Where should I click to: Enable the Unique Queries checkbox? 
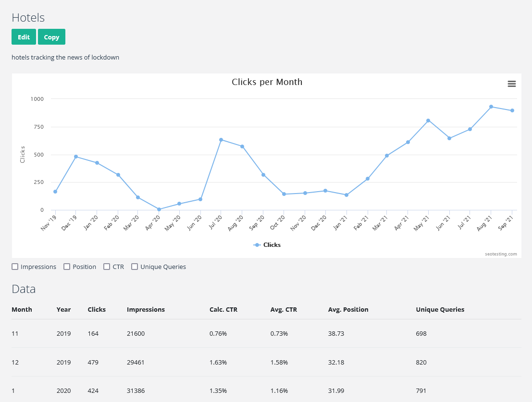(x=135, y=266)
